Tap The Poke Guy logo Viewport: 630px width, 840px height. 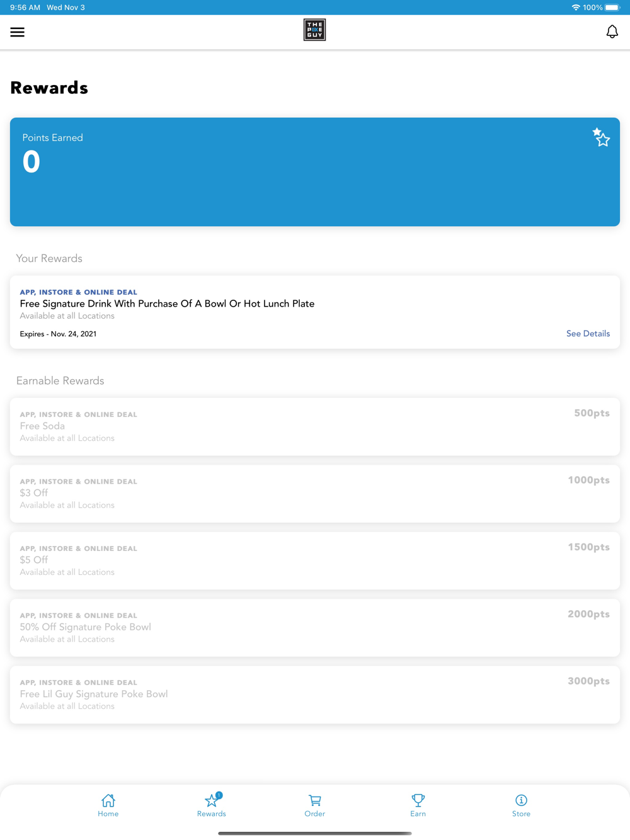314,30
